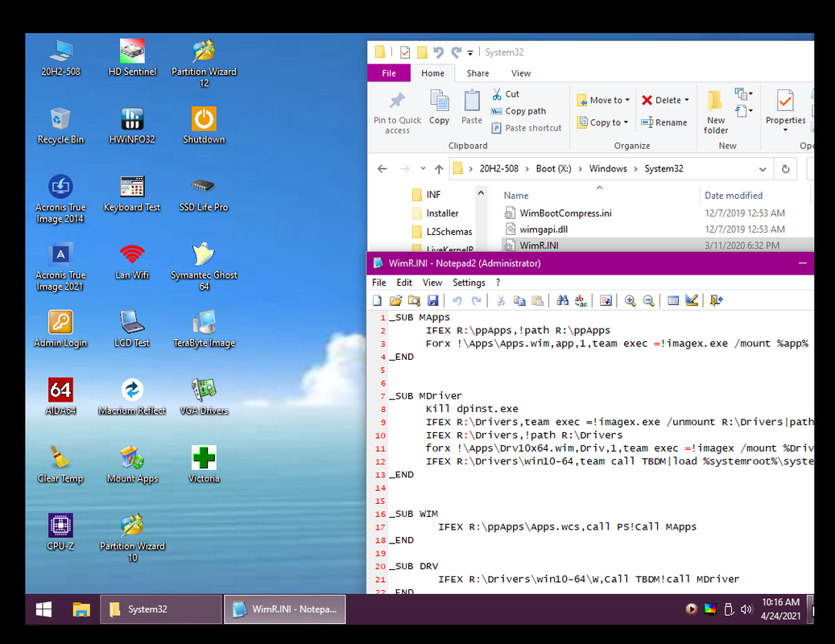
Task: Click the Open file icon in Notepad2
Action: 395,301
